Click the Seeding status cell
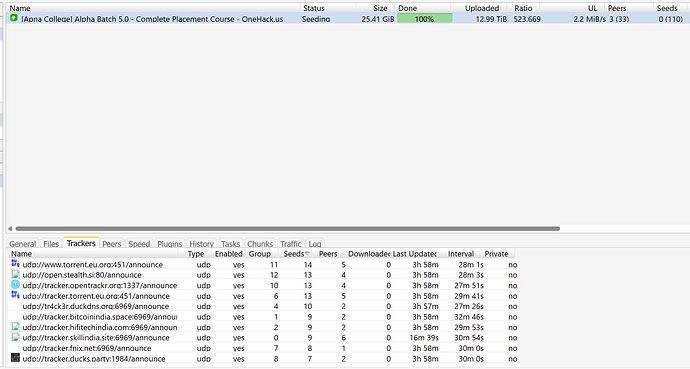 click(x=316, y=19)
